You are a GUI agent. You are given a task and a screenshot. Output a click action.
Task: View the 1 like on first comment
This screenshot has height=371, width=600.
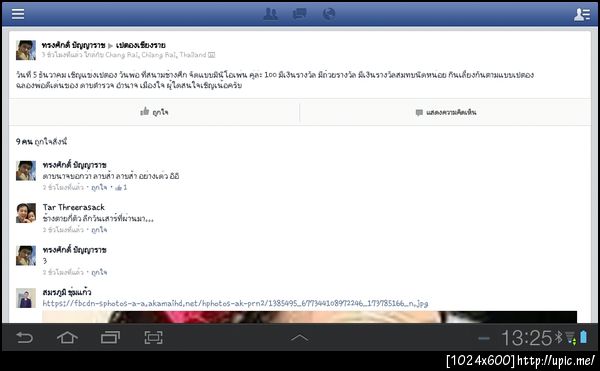click(121, 187)
